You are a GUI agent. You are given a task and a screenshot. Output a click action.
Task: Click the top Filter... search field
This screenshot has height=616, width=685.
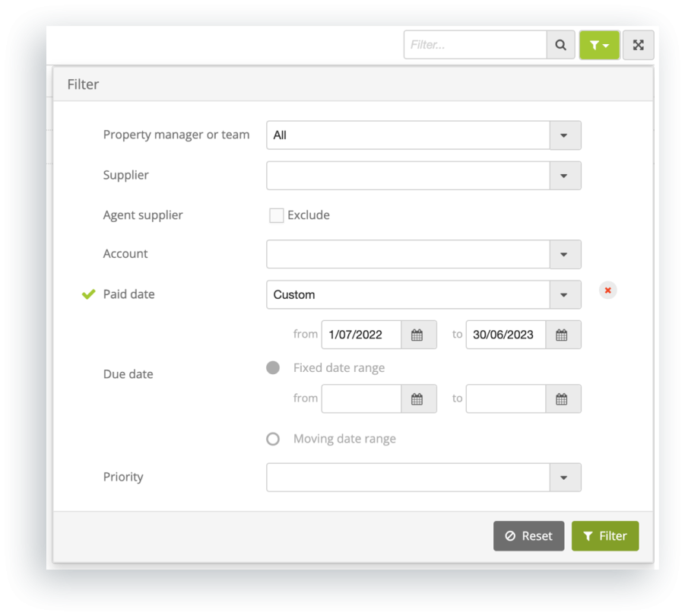pos(475,45)
